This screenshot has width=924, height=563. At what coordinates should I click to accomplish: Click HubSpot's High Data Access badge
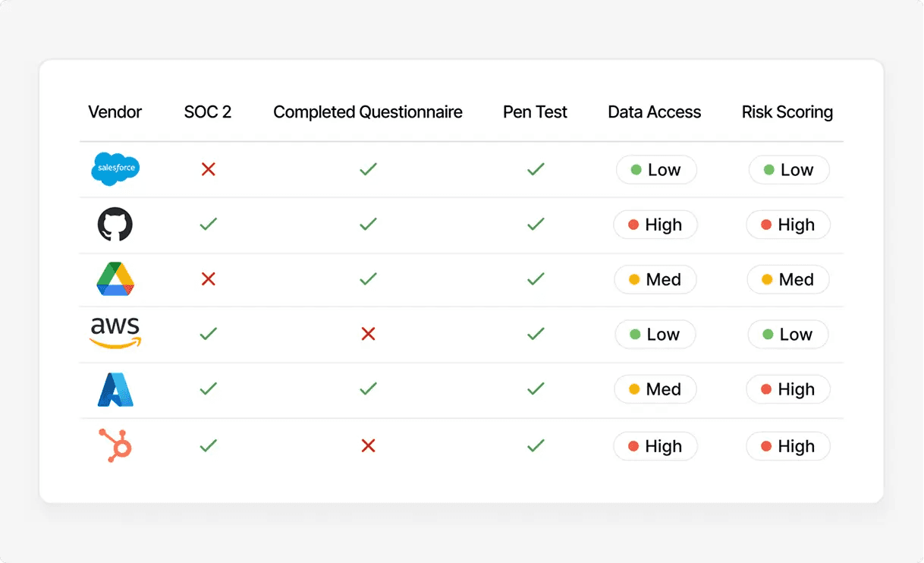pyautogui.click(x=655, y=446)
